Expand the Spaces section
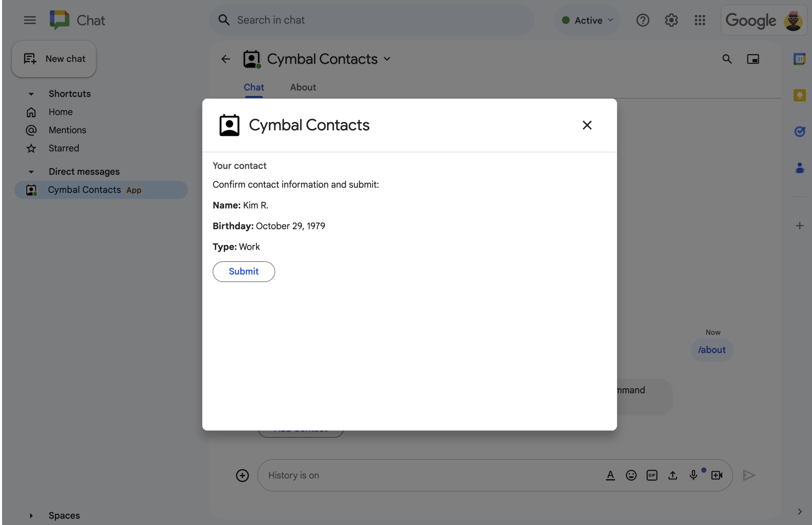Image resolution: width=812 pixels, height=525 pixels. coord(30,515)
